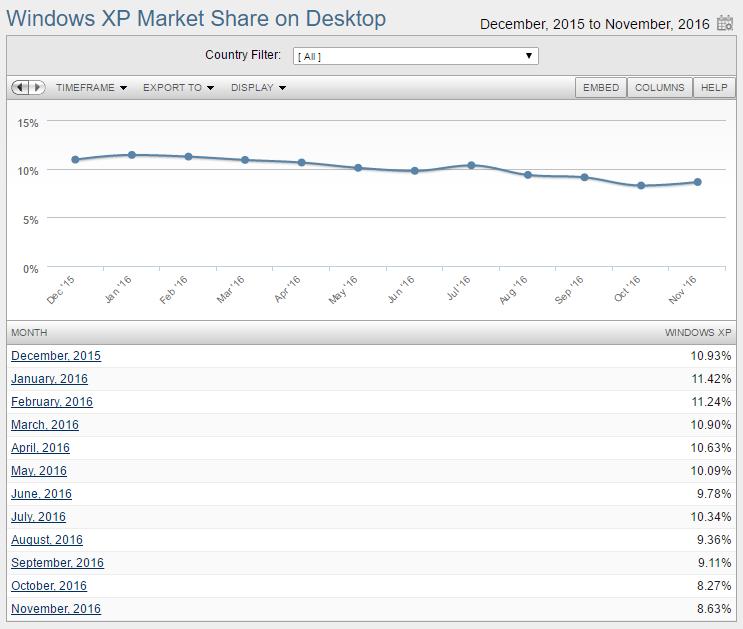
Task: Click the Month column header
Action: pos(29,332)
